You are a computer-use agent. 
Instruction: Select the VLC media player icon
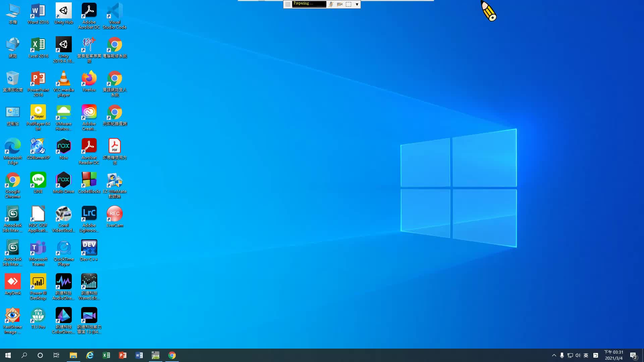63,84
